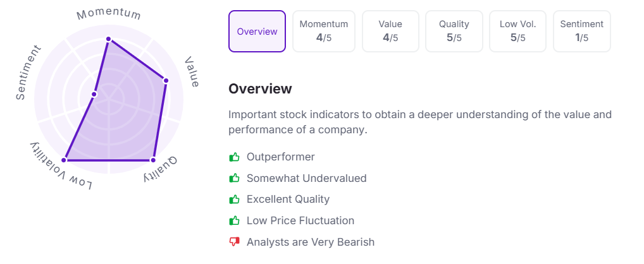
Task: Click the Momentum data point on radar chart
Action: pyautogui.click(x=108, y=39)
